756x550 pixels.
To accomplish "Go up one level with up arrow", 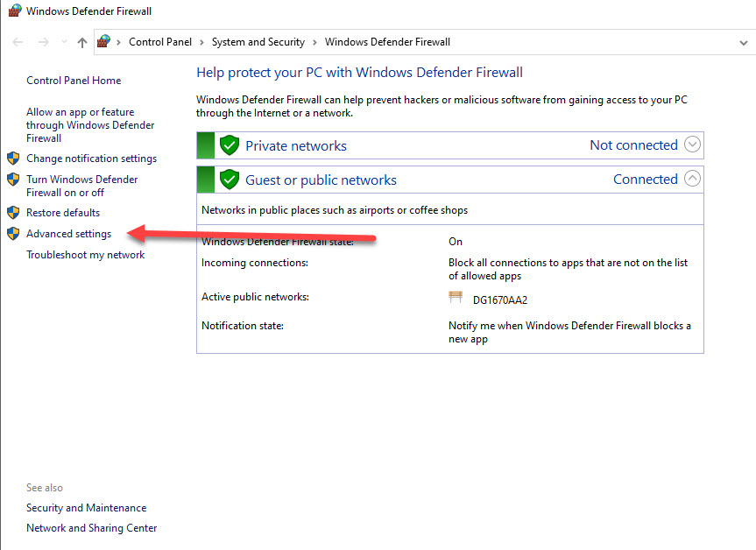I will coord(82,42).
